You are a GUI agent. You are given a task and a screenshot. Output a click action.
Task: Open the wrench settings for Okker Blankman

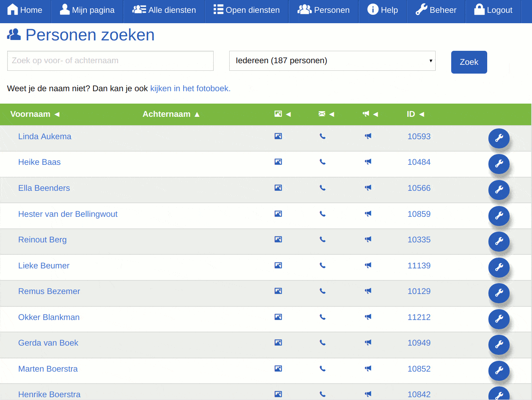(x=499, y=319)
